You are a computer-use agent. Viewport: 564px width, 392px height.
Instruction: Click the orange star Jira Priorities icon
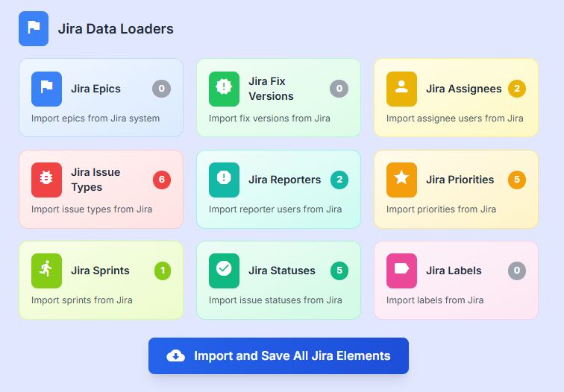coord(401,180)
